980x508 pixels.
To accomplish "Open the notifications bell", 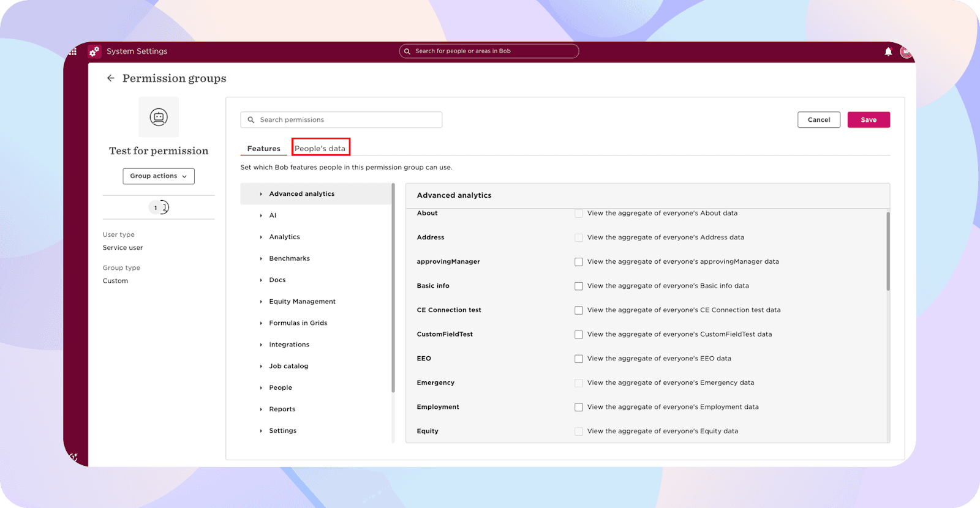I will 888,52.
